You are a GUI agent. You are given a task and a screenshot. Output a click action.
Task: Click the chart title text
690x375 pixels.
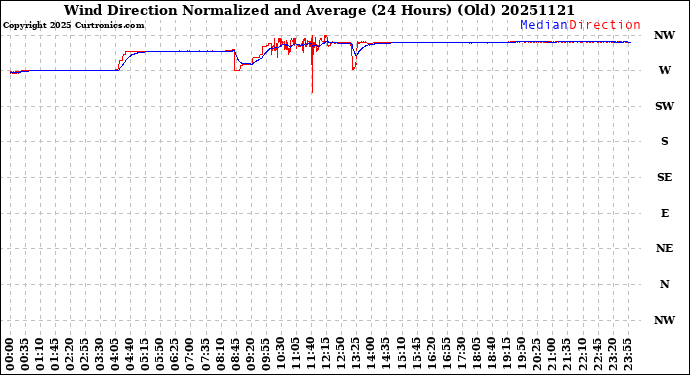coord(319,10)
